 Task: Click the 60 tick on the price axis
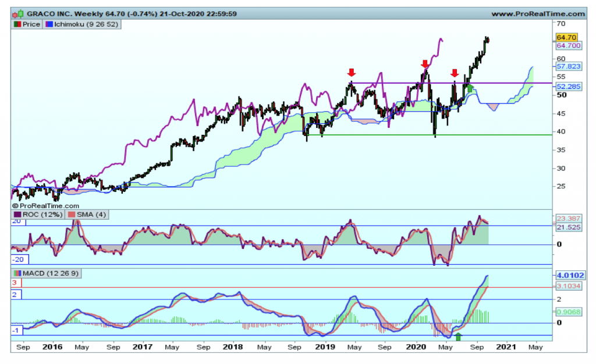560,59
